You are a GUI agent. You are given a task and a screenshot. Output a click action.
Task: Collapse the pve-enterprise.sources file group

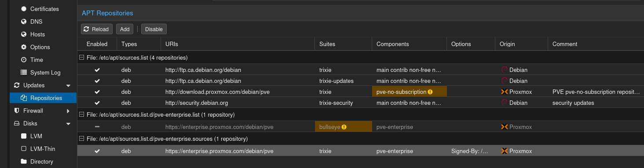(81, 139)
